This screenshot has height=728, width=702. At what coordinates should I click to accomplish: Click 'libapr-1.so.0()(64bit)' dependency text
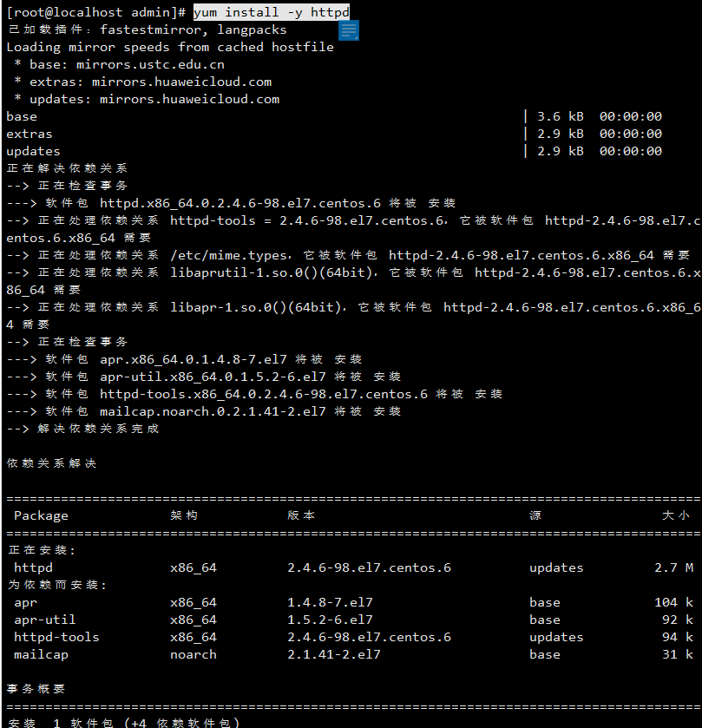click(x=256, y=307)
